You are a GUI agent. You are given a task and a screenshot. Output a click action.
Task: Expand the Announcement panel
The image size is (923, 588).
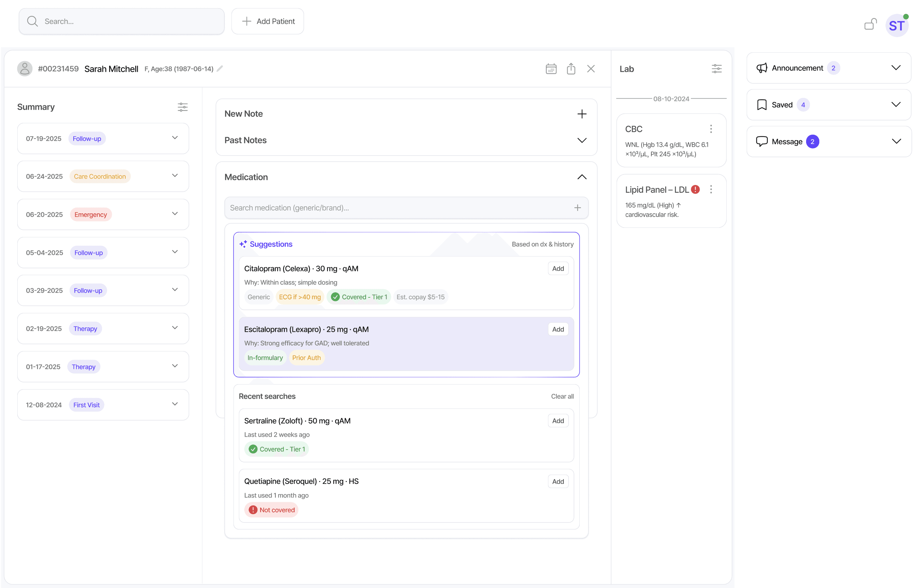(895, 68)
